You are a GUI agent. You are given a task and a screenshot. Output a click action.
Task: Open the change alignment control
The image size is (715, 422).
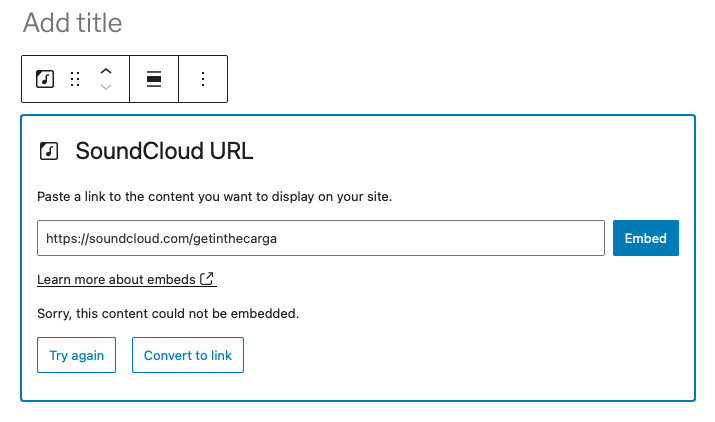coord(154,79)
